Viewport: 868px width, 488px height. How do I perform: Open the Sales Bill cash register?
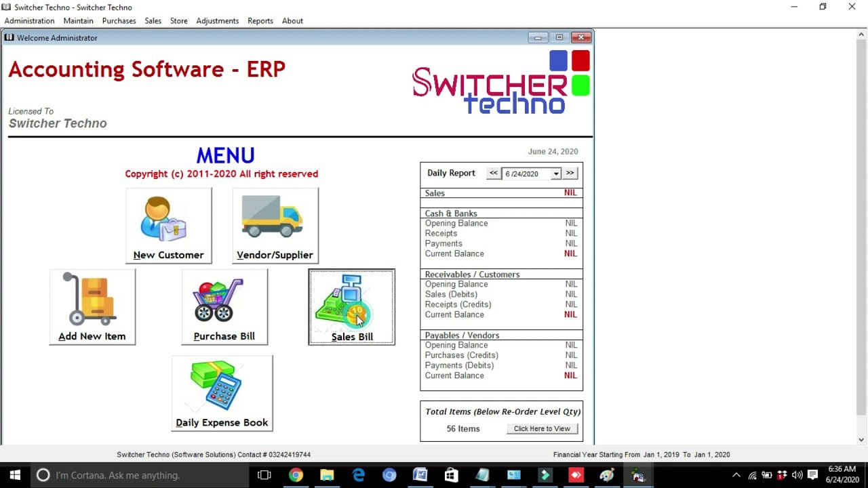click(x=352, y=307)
